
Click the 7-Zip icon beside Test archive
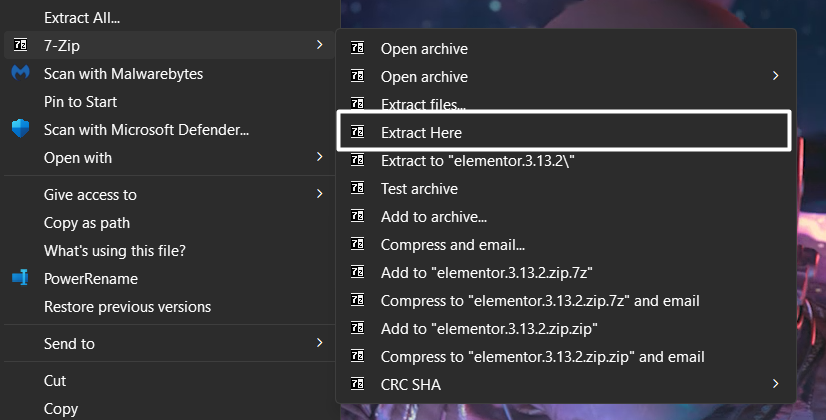click(x=358, y=188)
